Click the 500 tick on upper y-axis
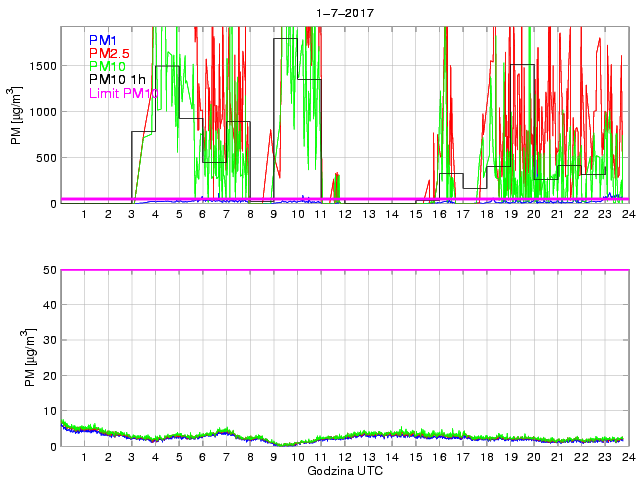This screenshot has width=640, height=480. (x=44, y=158)
